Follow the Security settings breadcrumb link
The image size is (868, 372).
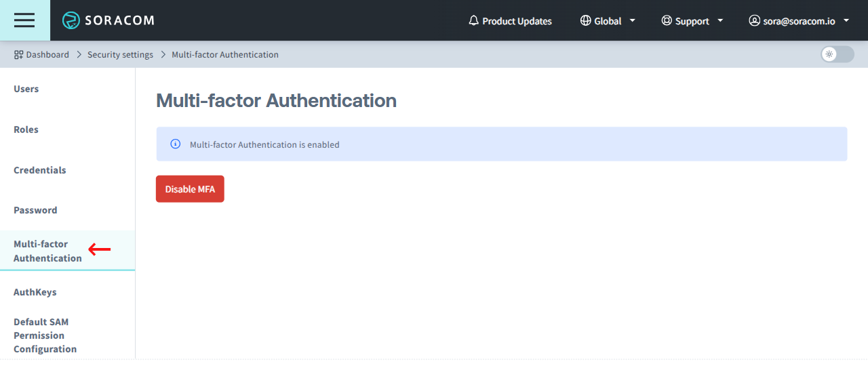120,54
